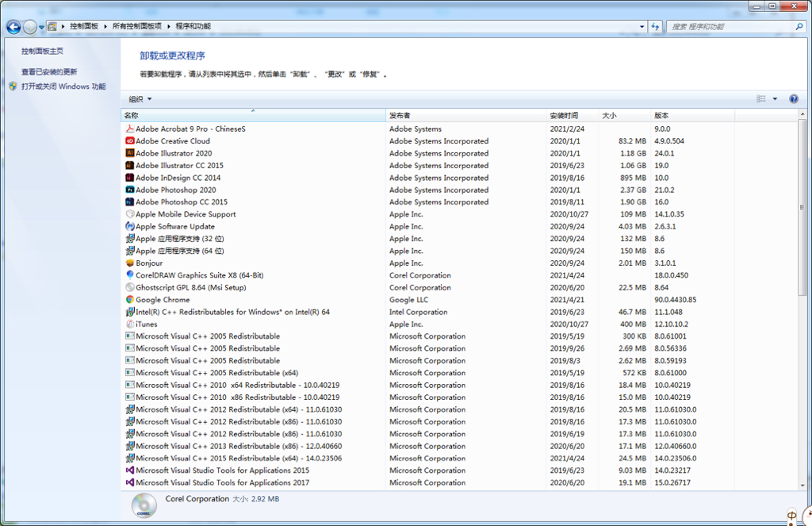Click the Adobe Photoshop CC 2015 icon
This screenshot has height=526, width=812.
click(x=130, y=202)
